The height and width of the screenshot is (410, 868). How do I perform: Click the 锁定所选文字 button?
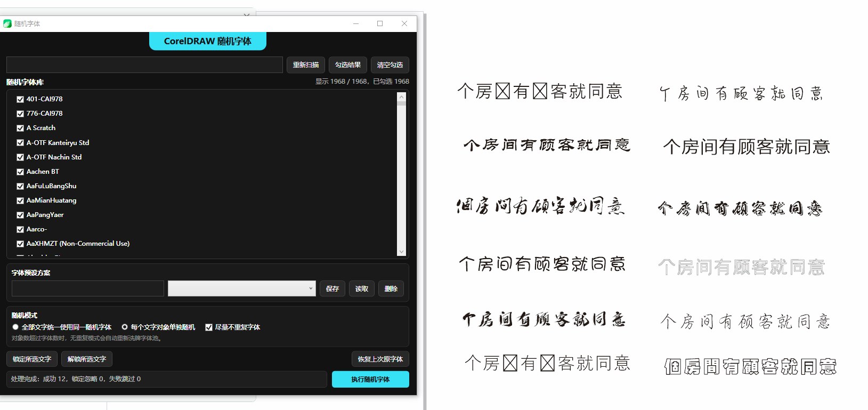(x=32, y=359)
